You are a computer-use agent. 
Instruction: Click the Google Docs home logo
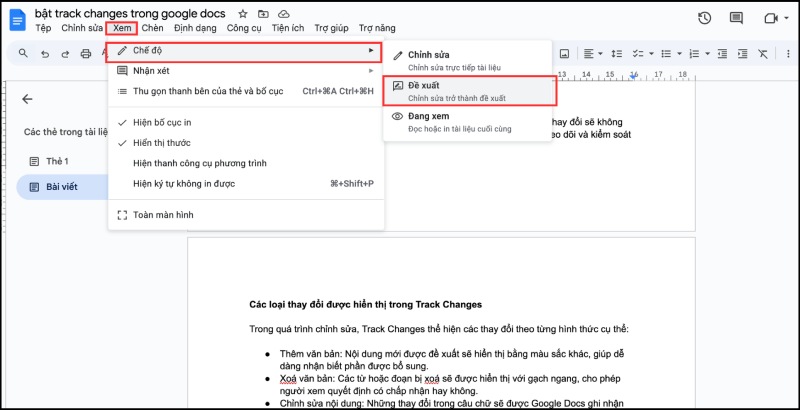[18, 20]
